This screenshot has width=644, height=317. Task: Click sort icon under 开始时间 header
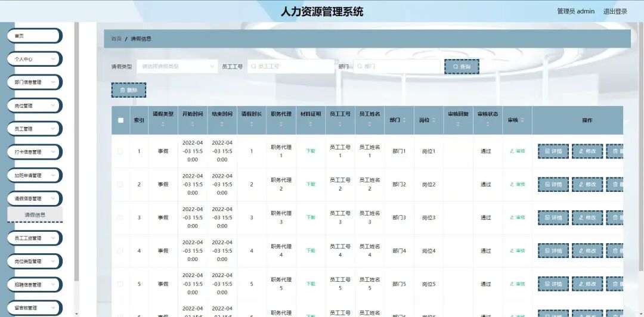(193, 124)
